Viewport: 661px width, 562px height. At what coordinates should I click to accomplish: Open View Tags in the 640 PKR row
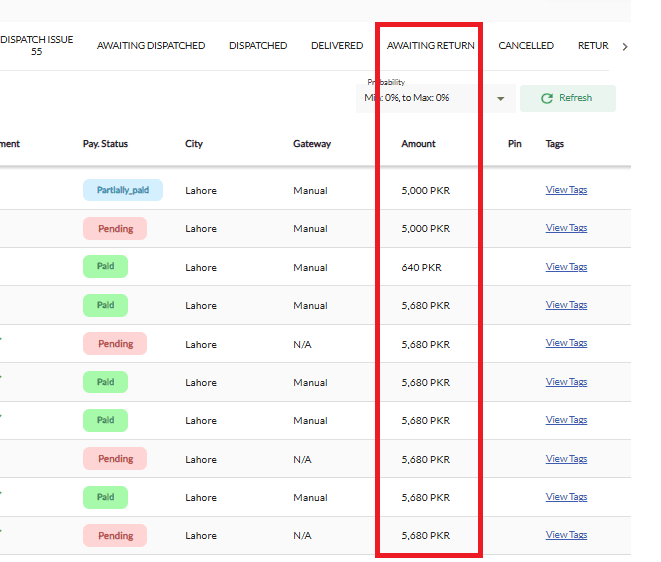point(566,267)
